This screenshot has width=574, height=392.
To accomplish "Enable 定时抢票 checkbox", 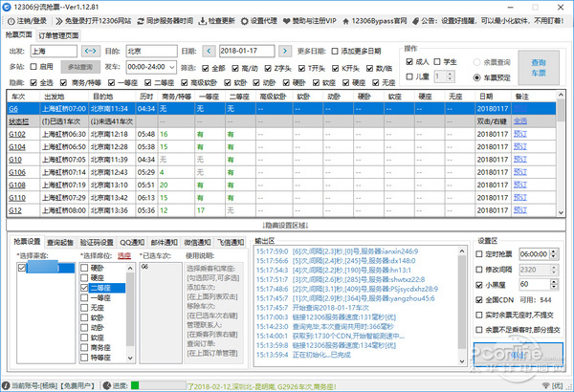I will [479, 254].
